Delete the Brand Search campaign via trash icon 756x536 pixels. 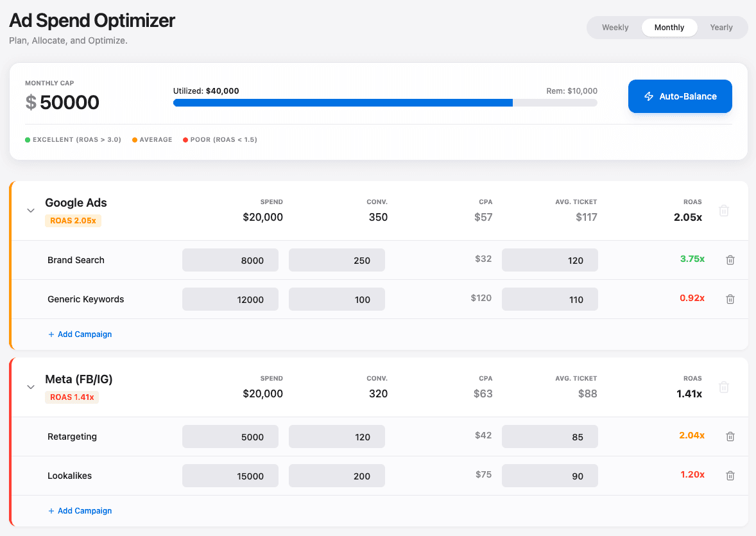(730, 259)
